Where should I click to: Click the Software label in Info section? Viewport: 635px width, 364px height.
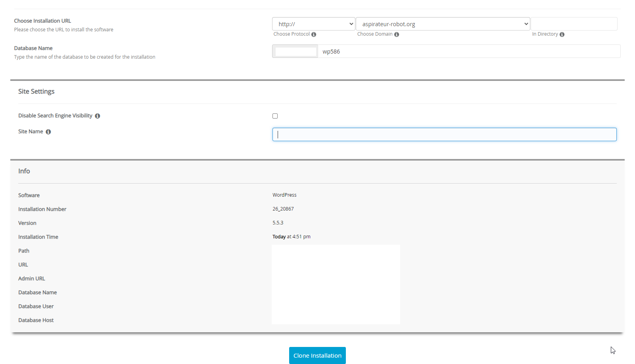(x=29, y=195)
